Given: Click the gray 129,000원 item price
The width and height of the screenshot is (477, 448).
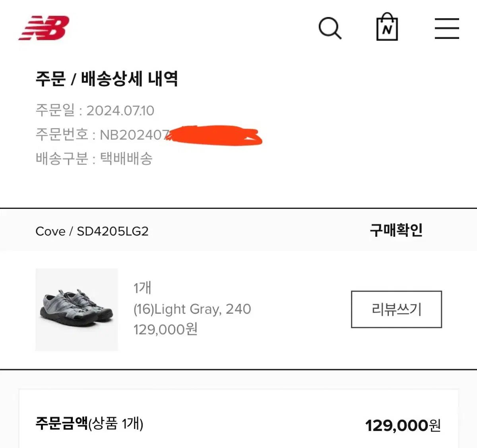Looking at the screenshot, I should click(x=165, y=329).
